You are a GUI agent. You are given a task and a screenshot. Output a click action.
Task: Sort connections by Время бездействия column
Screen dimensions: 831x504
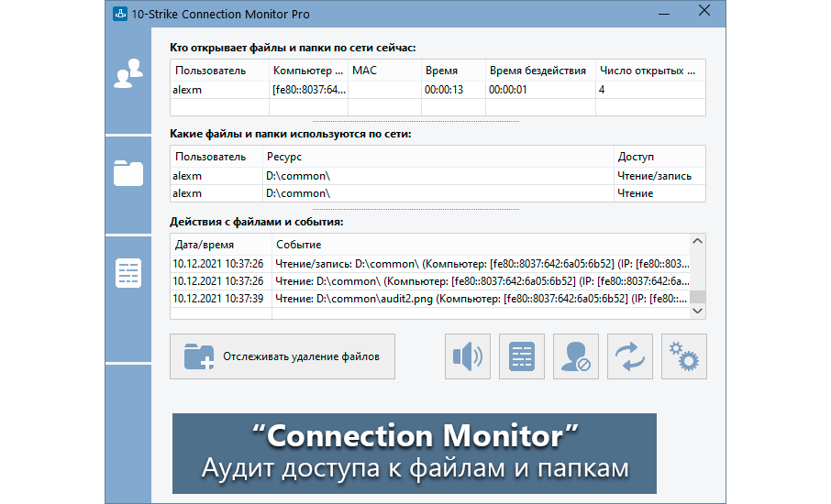point(538,71)
